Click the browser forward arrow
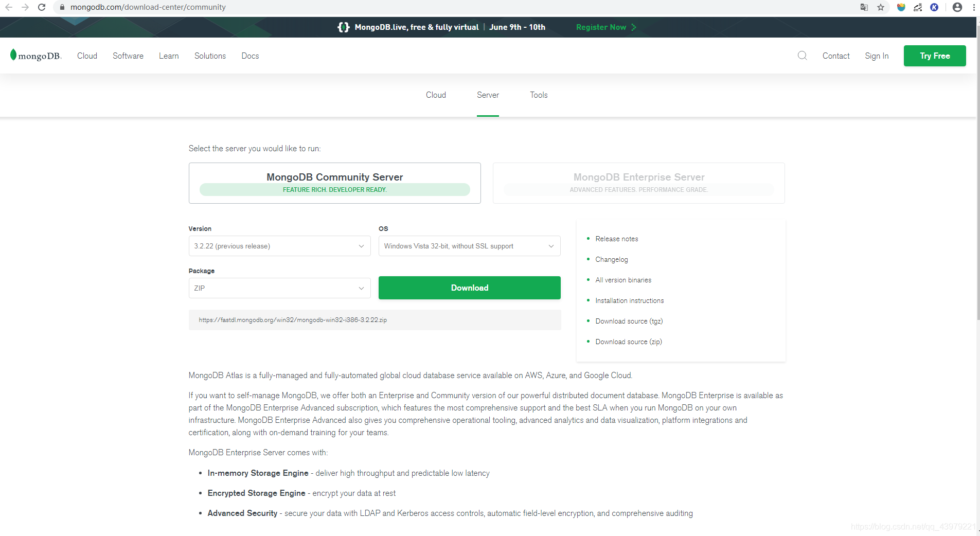 click(x=25, y=7)
